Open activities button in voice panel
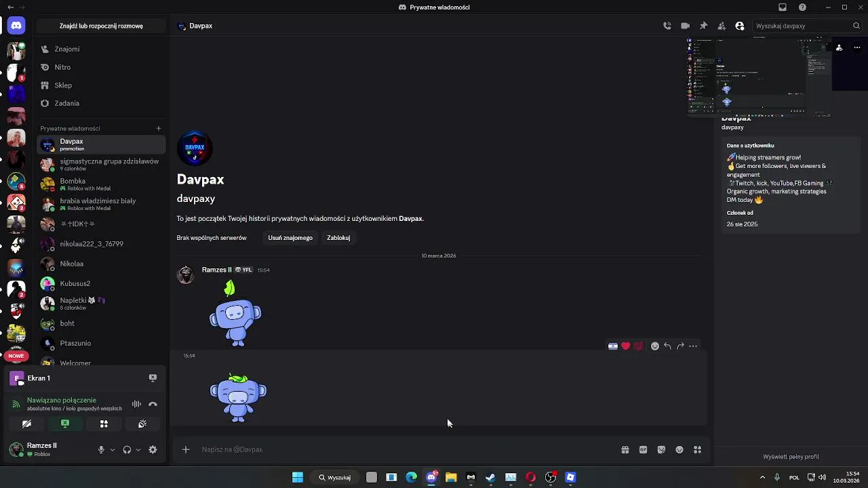868x488 pixels. click(x=104, y=424)
